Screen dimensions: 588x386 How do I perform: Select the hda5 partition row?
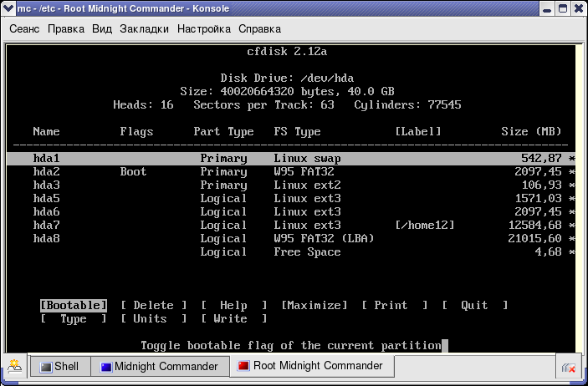pyautogui.click(x=291, y=199)
